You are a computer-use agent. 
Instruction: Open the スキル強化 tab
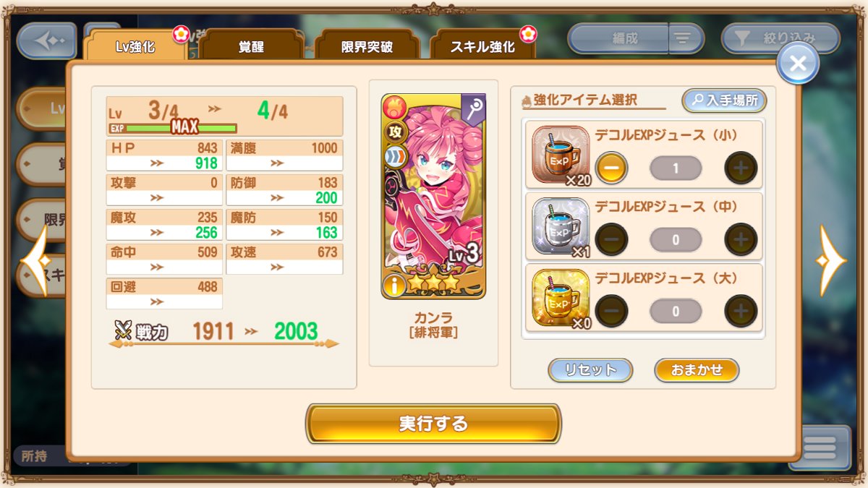[x=482, y=47]
